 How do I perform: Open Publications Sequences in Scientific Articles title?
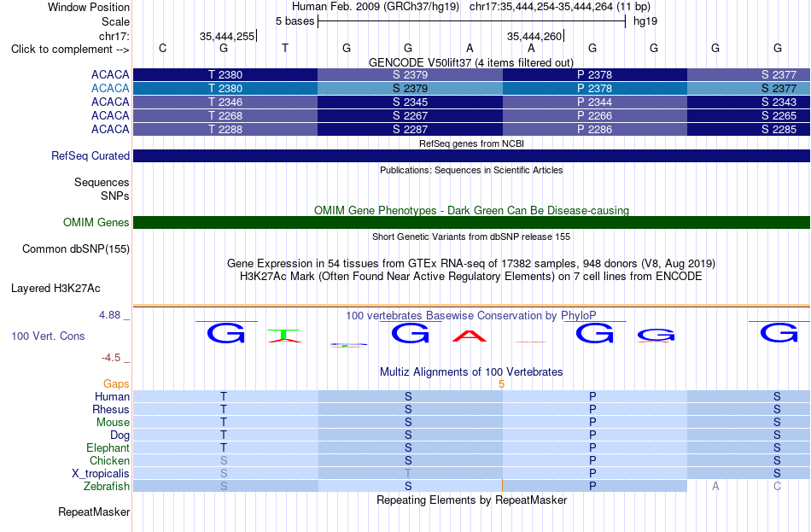click(471, 170)
